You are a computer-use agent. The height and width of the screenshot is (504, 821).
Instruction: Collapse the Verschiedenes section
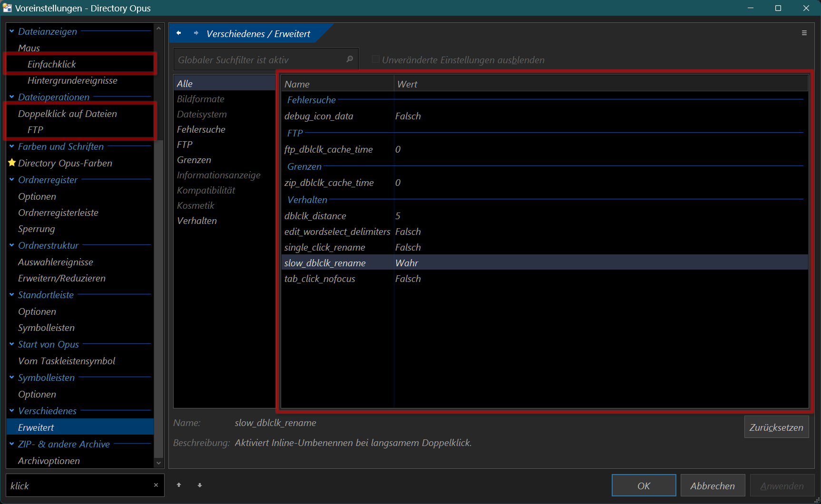12,411
